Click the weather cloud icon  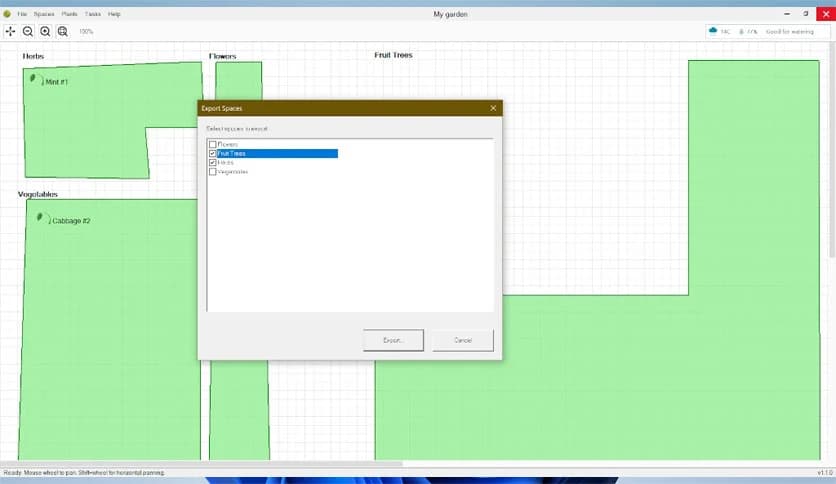[x=713, y=31]
